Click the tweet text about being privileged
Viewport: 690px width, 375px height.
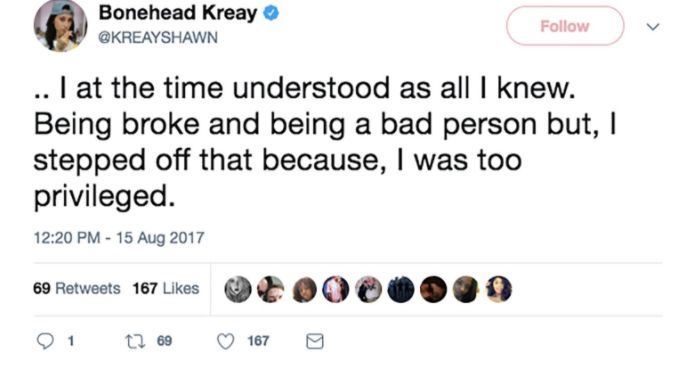pos(327,142)
